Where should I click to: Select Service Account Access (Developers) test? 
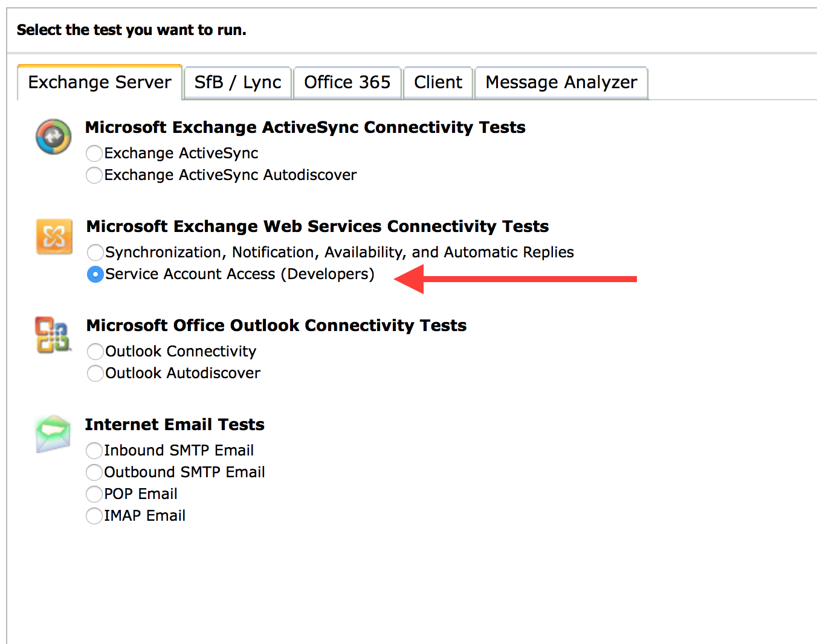pyautogui.click(x=95, y=274)
